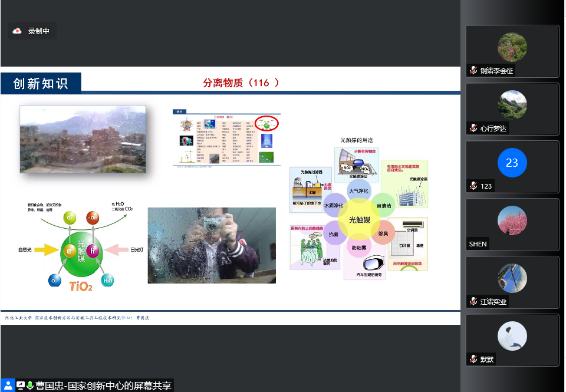This screenshot has height=392, width=566.
Task: Click the blue presenter person icon
Action: click(x=8, y=386)
